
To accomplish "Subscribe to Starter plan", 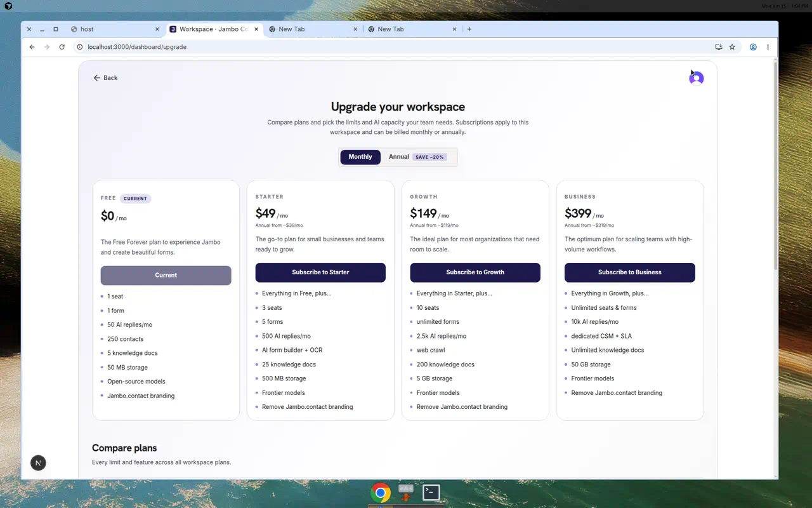I will [320, 272].
